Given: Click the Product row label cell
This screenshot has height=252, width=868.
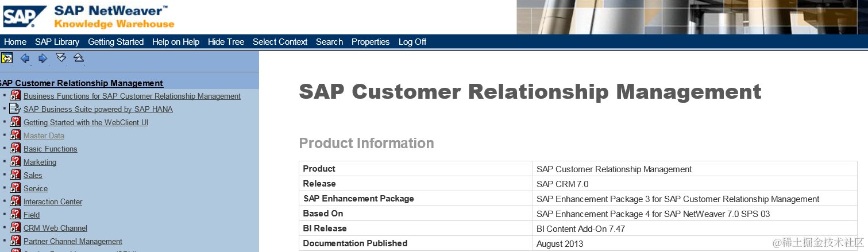Looking at the screenshot, I should (x=416, y=169).
